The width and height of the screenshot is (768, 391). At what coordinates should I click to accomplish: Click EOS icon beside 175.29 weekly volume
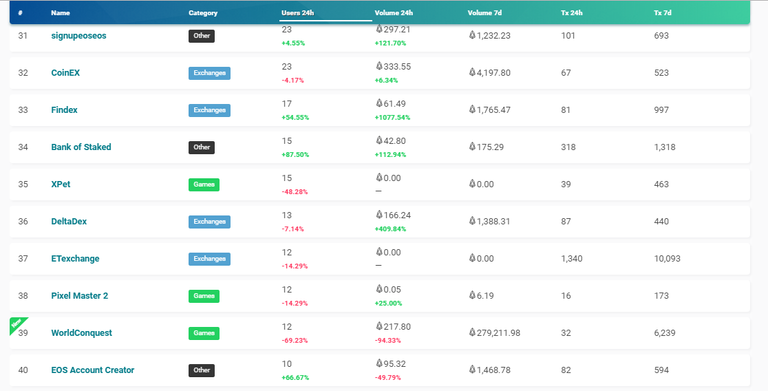click(472, 147)
